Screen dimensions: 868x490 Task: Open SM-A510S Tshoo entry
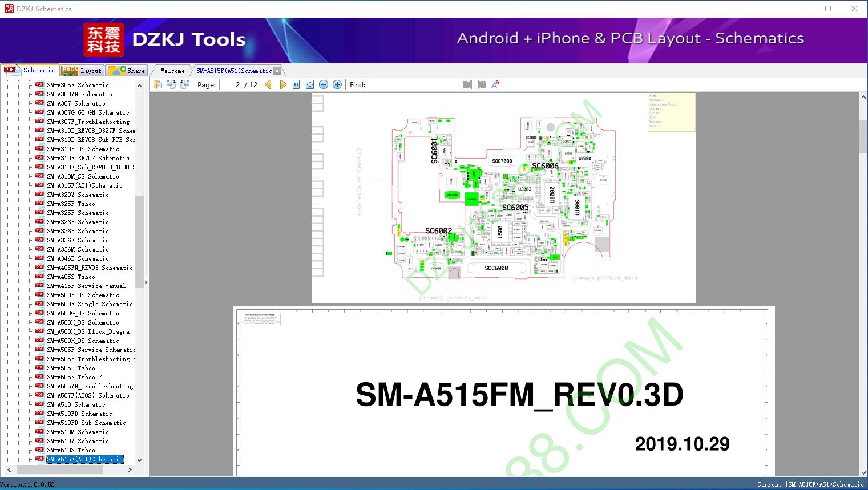[x=71, y=450]
